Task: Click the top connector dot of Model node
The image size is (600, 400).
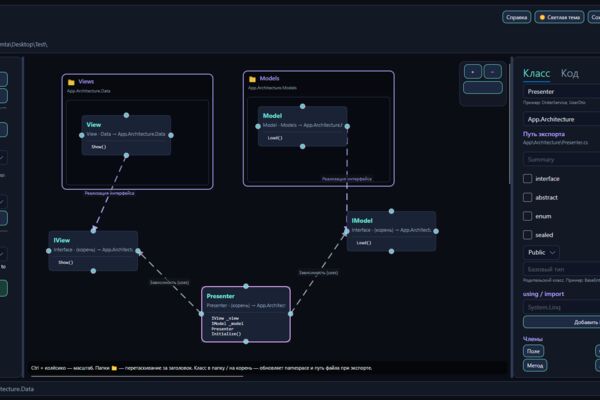Action: tap(303, 106)
